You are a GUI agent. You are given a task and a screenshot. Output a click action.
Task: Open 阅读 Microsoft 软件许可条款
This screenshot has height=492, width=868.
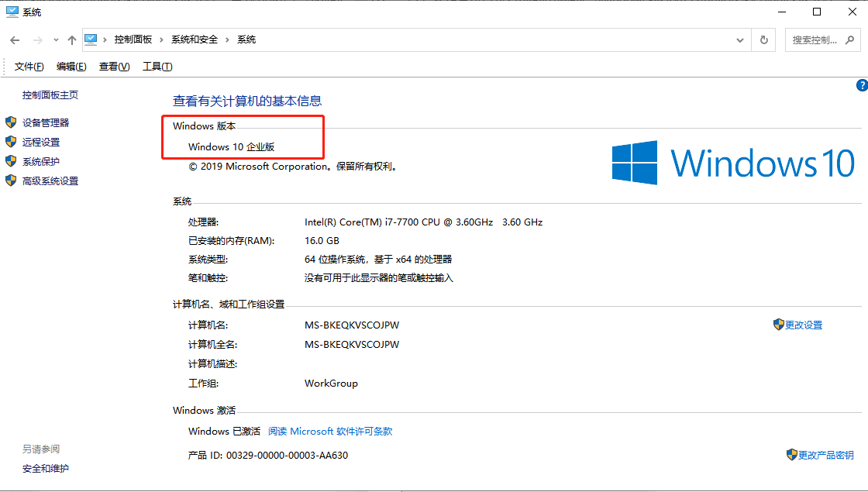pyautogui.click(x=330, y=431)
